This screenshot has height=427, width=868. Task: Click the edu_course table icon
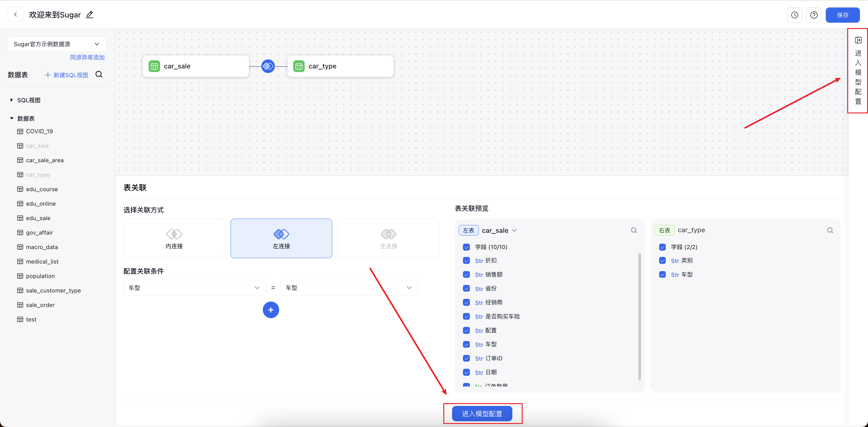[x=20, y=189]
